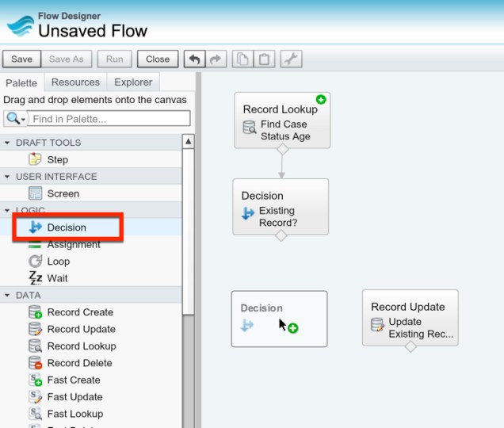Screen dimensions: 504x428
Task: Open flow properties wrench icon
Action: 291,59
